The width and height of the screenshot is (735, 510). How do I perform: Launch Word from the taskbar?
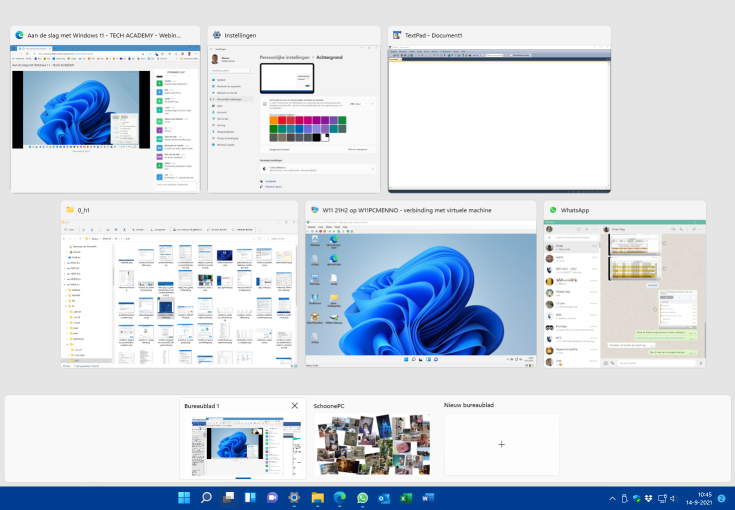(428, 498)
